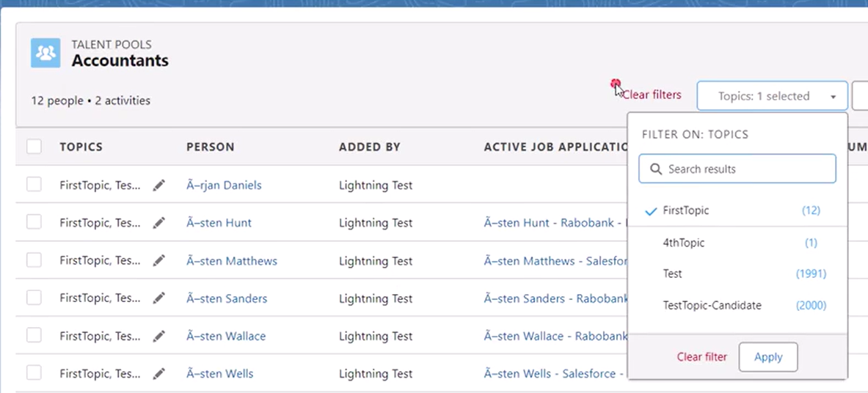Edit topics pencil for Ã–sten Matthews row
Screen dimensions: 868x393
(x=159, y=261)
